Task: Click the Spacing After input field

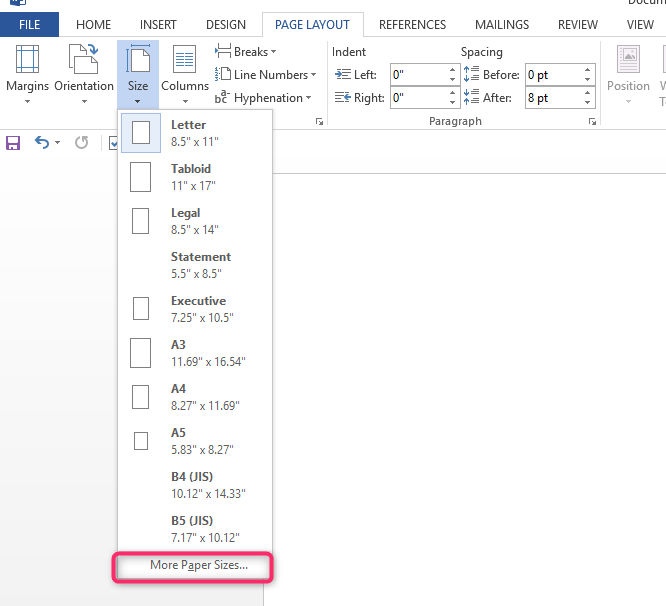Action: tap(553, 98)
